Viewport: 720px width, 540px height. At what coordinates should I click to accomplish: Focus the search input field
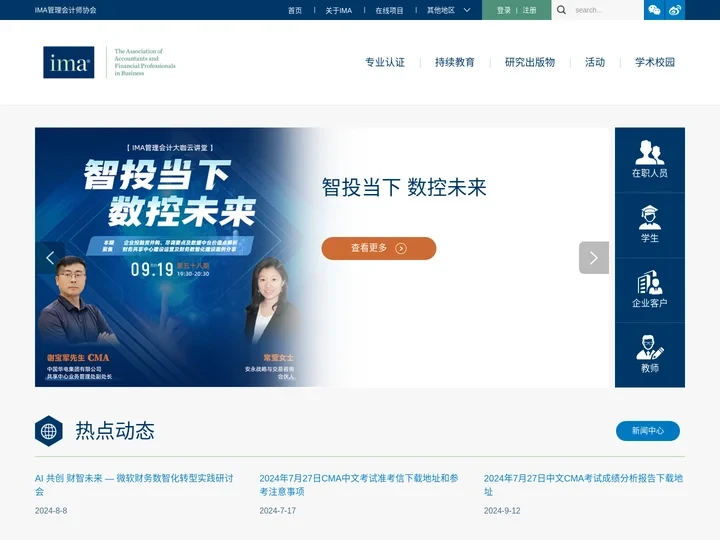(x=606, y=10)
